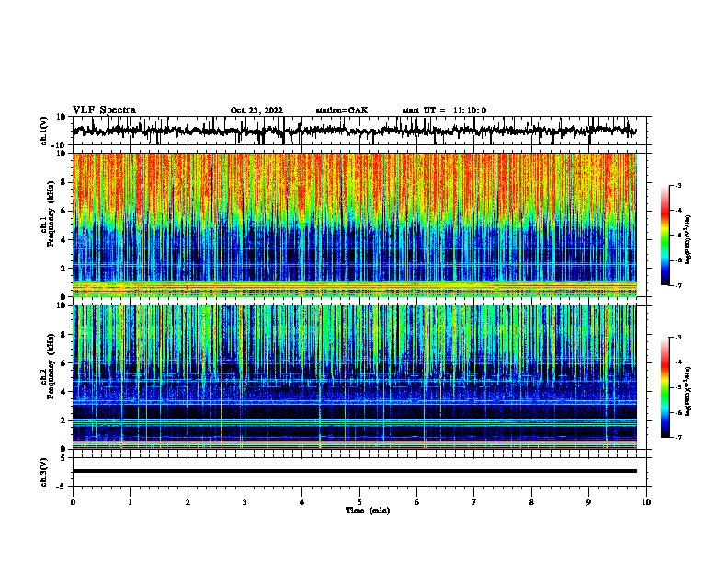Click the 'VLF Spectra' title text

[x=104, y=110]
